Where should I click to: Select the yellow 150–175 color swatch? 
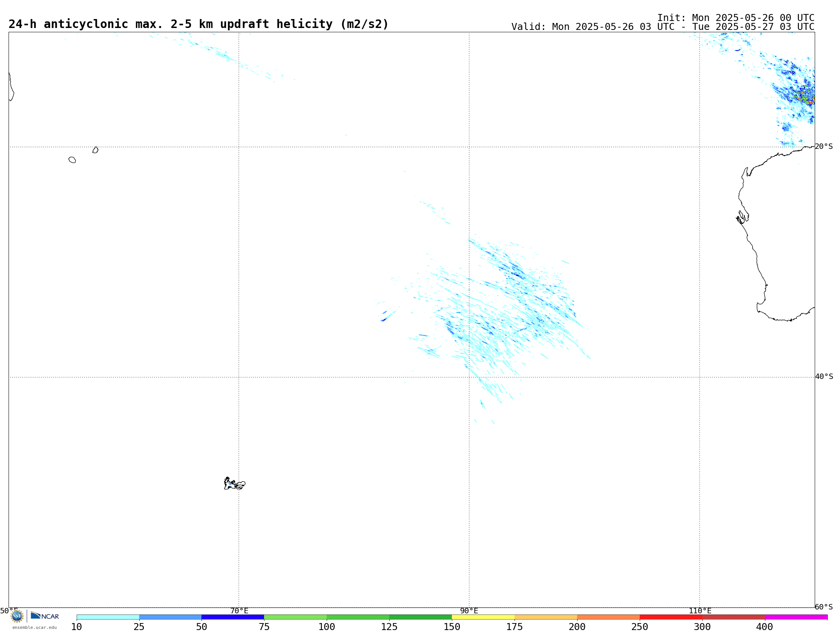pos(483,617)
